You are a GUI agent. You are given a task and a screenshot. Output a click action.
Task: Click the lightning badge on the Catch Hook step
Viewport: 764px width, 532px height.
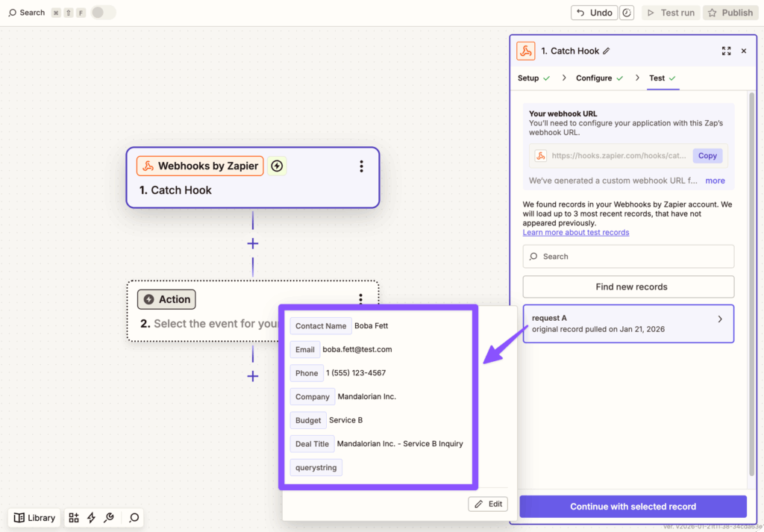tap(277, 166)
